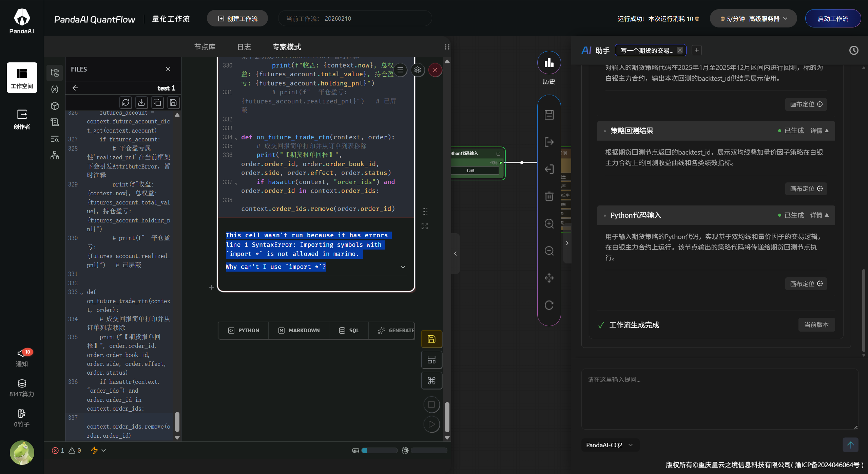Zoom out on the canvas
Image resolution: width=868 pixels, height=474 pixels.
(549, 251)
